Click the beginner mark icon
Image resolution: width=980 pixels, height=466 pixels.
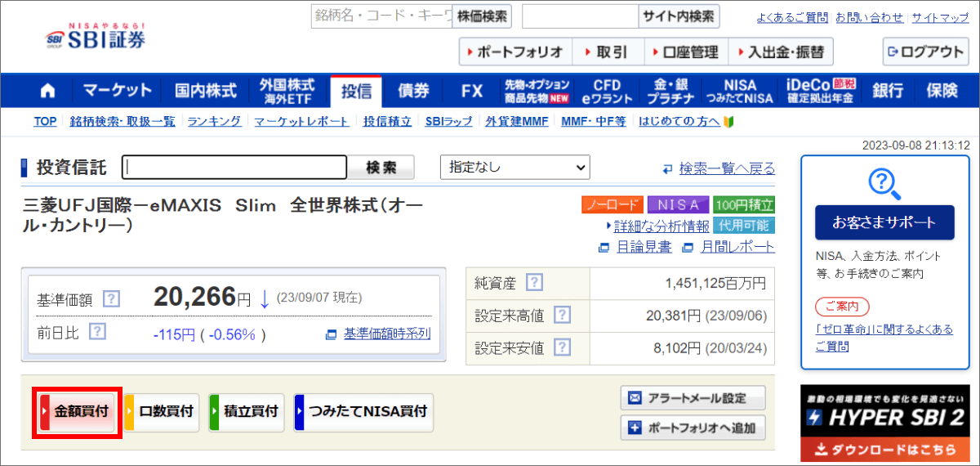point(729,121)
